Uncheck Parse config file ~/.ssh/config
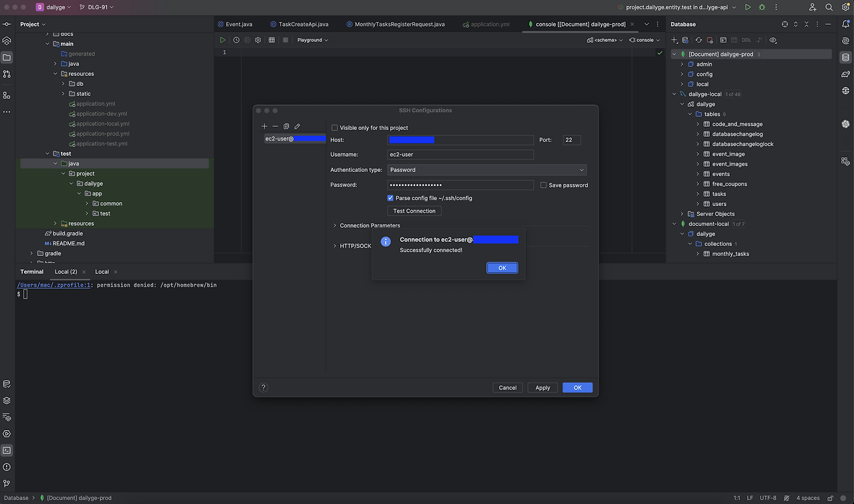 [390, 198]
